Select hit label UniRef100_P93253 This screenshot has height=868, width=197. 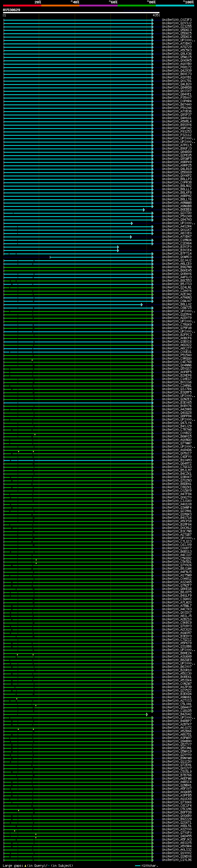click(x=177, y=132)
